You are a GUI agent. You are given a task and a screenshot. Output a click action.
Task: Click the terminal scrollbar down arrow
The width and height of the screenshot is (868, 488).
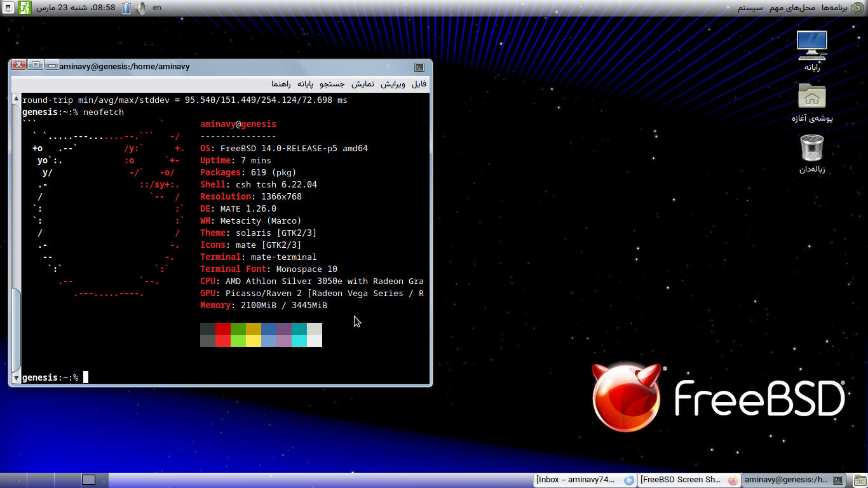tap(17, 378)
